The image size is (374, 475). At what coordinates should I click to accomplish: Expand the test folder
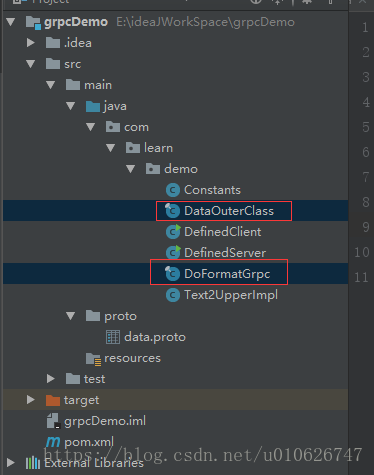[x=51, y=379]
